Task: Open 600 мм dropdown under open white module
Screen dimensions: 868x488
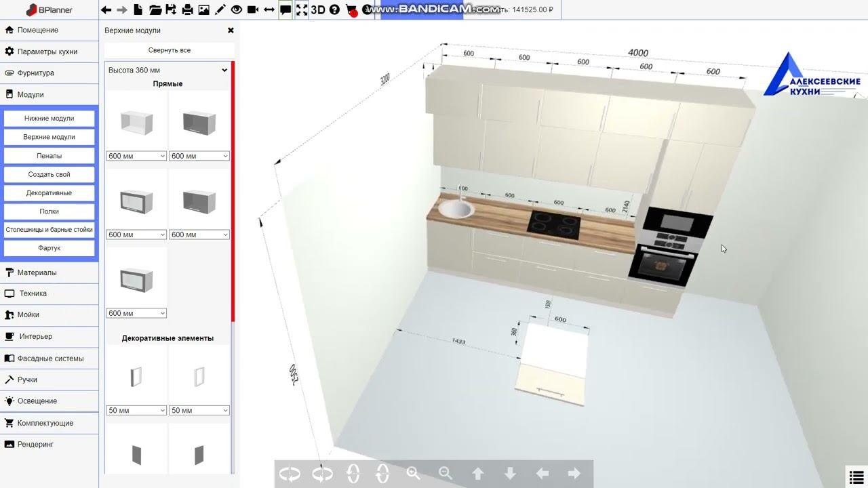Action: click(136, 156)
